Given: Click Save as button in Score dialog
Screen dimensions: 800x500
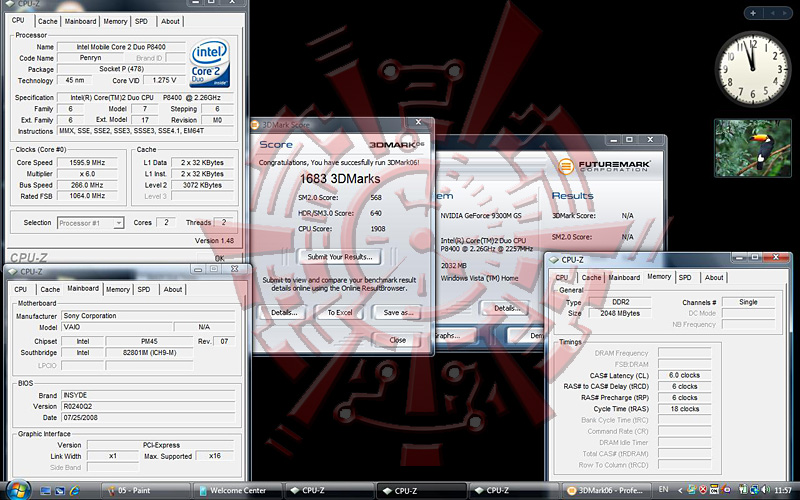Looking at the screenshot, I should 398,312.
